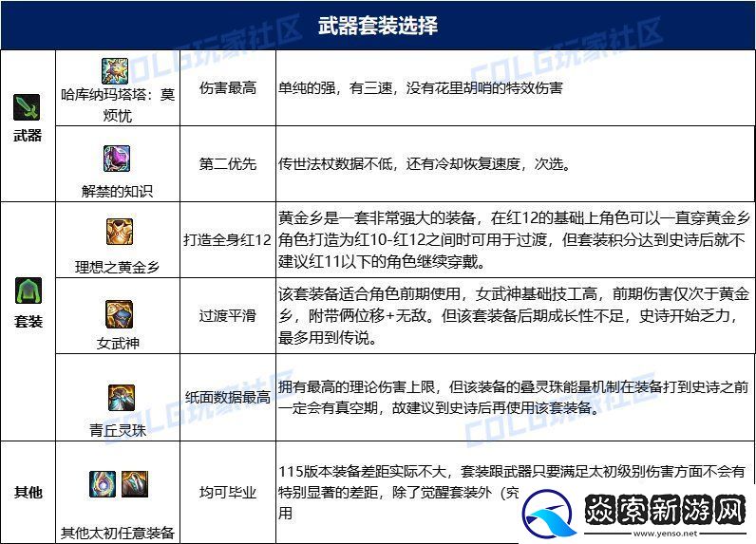Click the description starting 黄金乡是一套非常强大的装备
The width and height of the screenshot is (756, 544).
pos(514,240)
